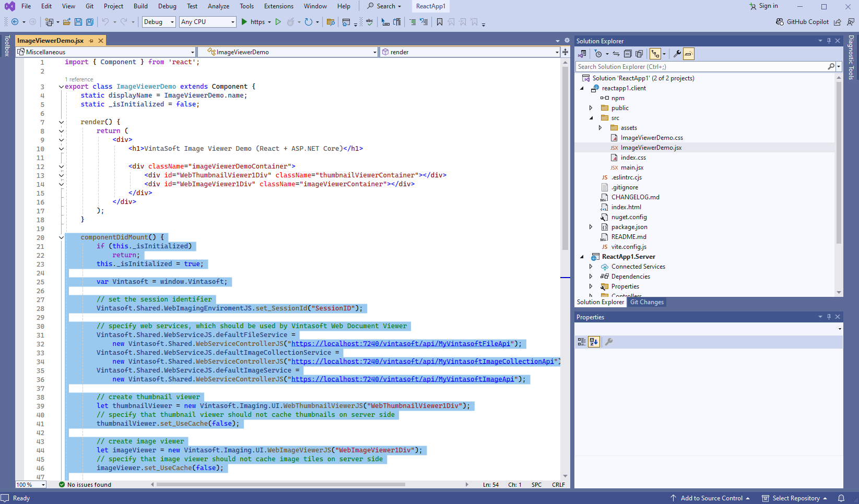This screenshot has width=859, height=504.
Task: Click Start Without Debugging outline play icon
Action: pos(278,22)
